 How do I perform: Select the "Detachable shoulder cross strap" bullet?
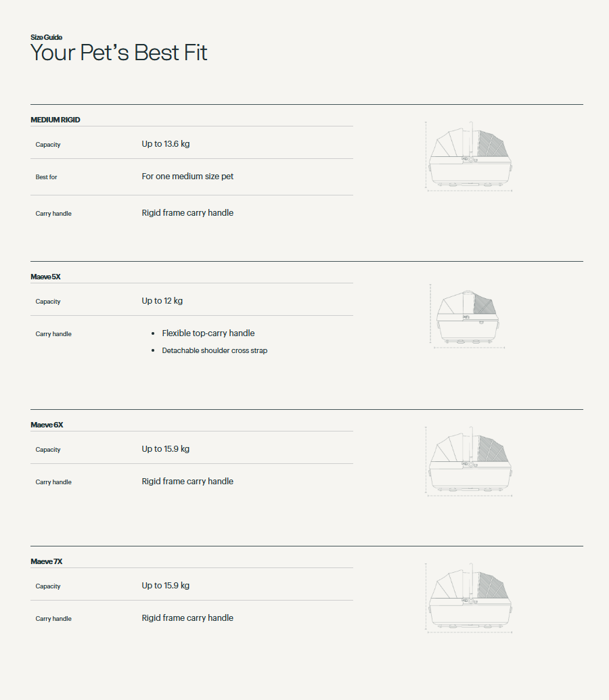(214, 350)
